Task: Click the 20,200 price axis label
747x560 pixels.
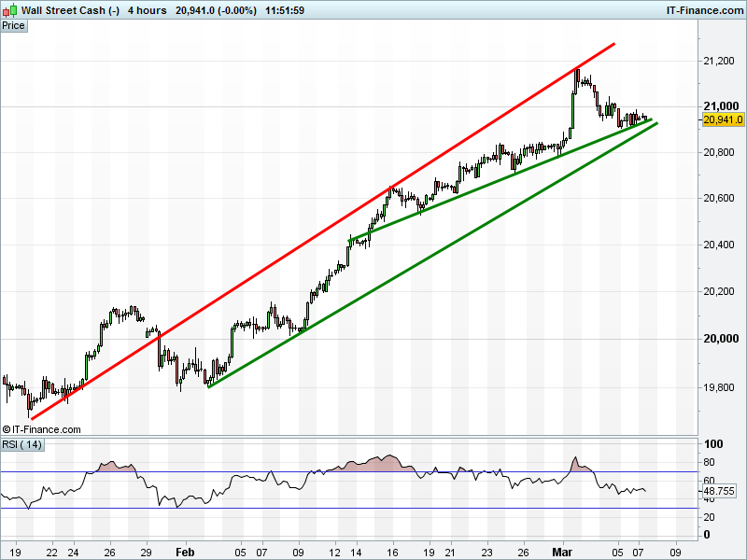Action: (719, 291)
